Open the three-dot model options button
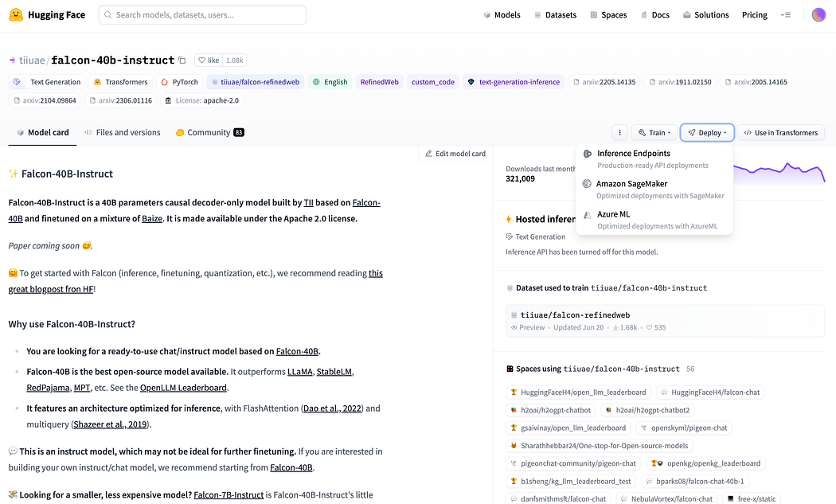Screen dimensions: 836x504 (x=619, y=133)
